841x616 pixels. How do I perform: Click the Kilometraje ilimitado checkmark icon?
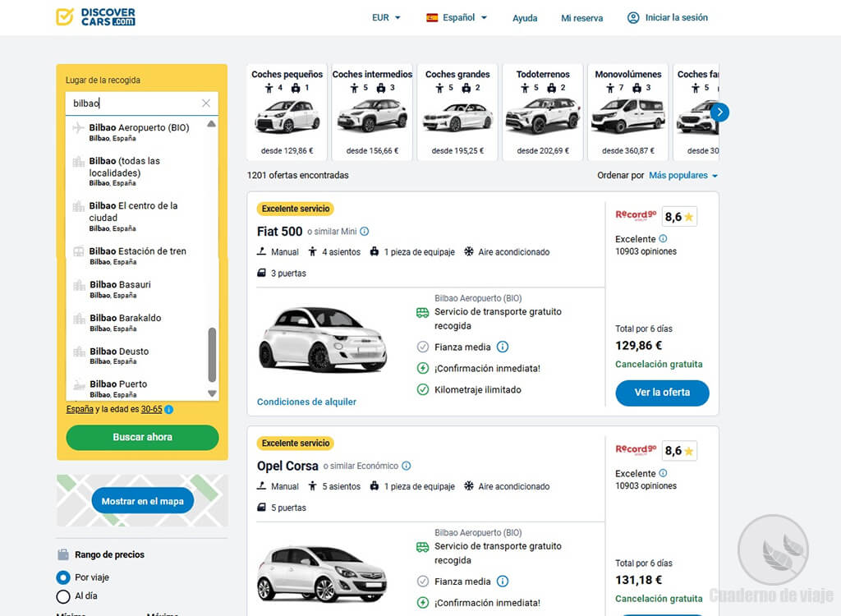tap(423, 390)
